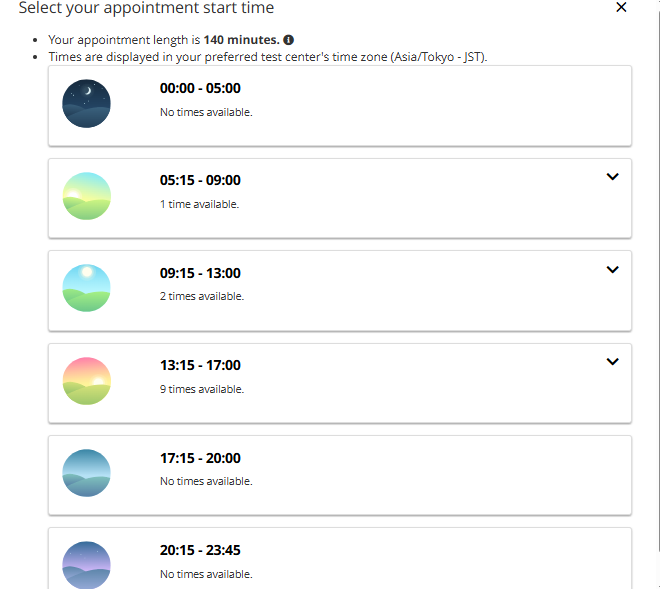Viewport: 660px width, 589px height.
Task: Click the '2 times available.' text
Action: 202,296
